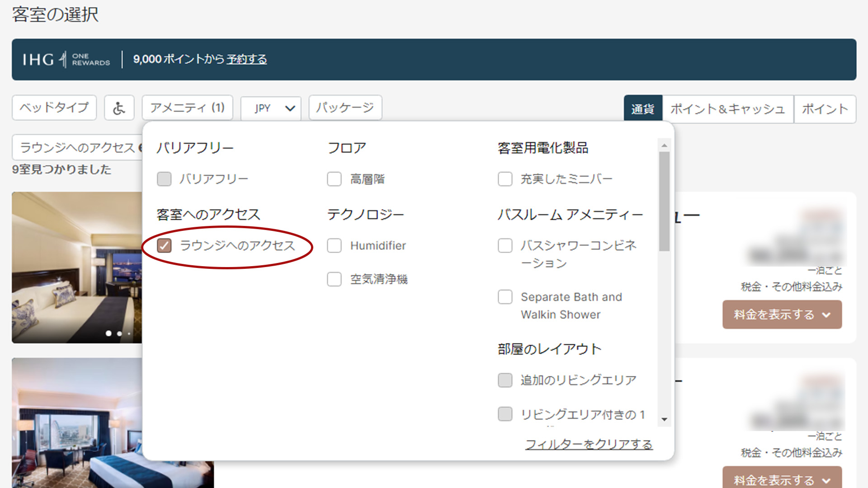Check the 高層階 floor option
This screenshot has height=488, width=868.
click(x=335, y=179)
